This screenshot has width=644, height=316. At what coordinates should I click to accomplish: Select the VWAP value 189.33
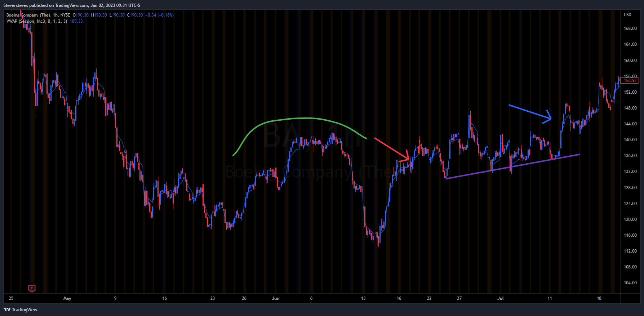point(76,21)
